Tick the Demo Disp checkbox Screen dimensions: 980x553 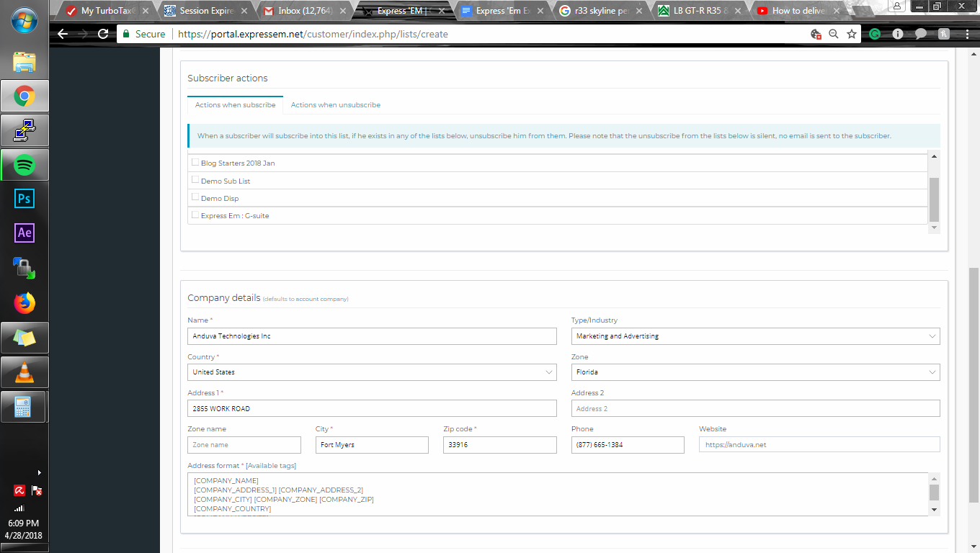[195, 197]
